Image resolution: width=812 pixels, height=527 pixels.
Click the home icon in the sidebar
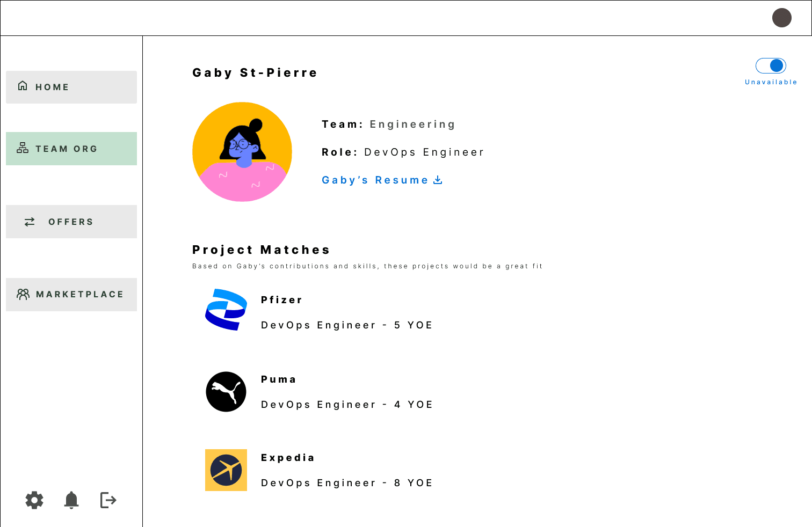(23, 86)
